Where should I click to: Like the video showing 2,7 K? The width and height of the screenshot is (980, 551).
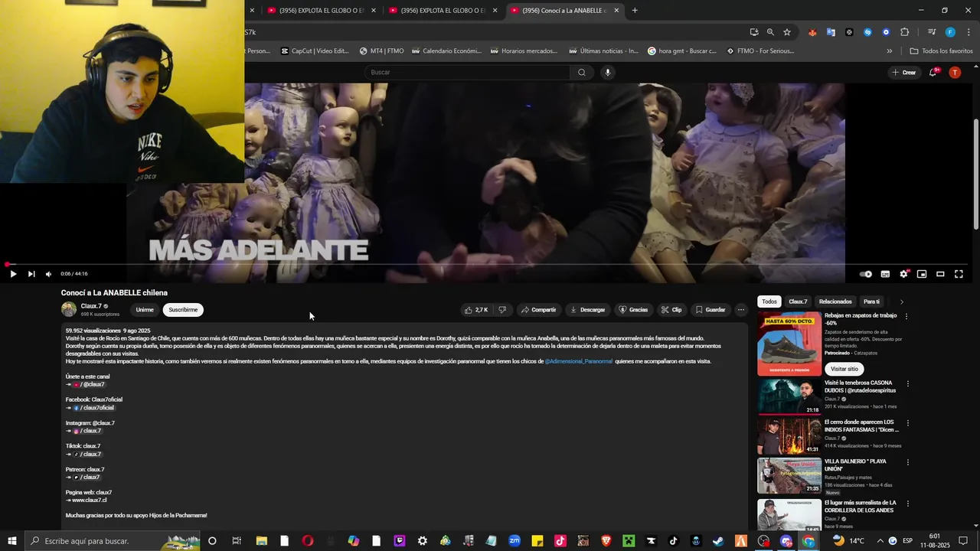(x=475, y=310)
